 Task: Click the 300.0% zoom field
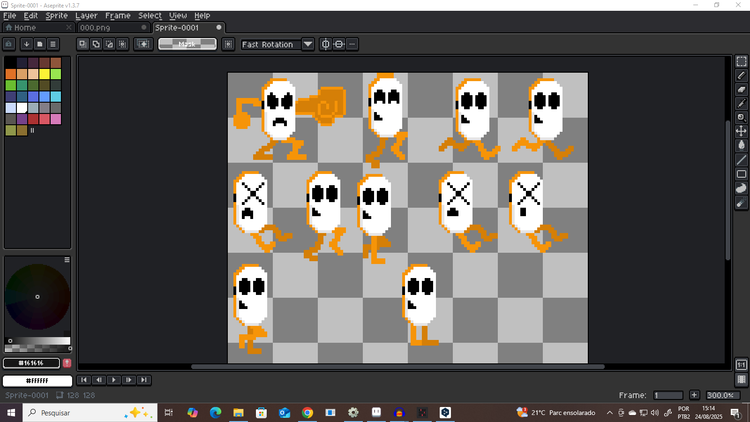coord(723,395)
